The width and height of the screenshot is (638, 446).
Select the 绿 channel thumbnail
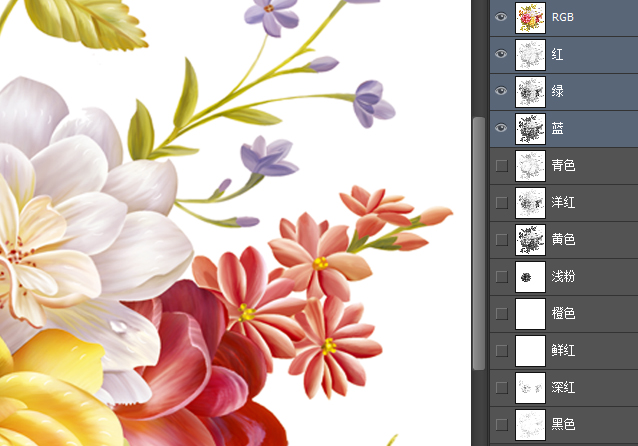[x=530, y=92]
